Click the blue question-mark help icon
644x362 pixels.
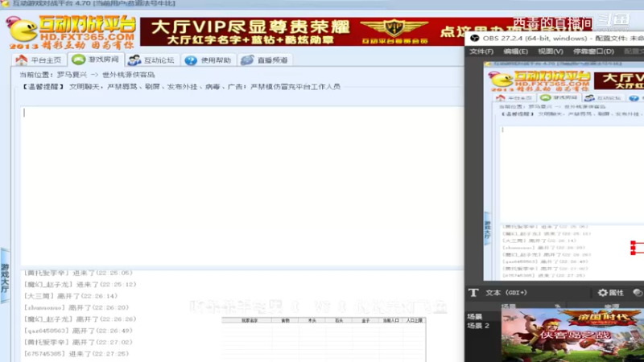[191, 60]
